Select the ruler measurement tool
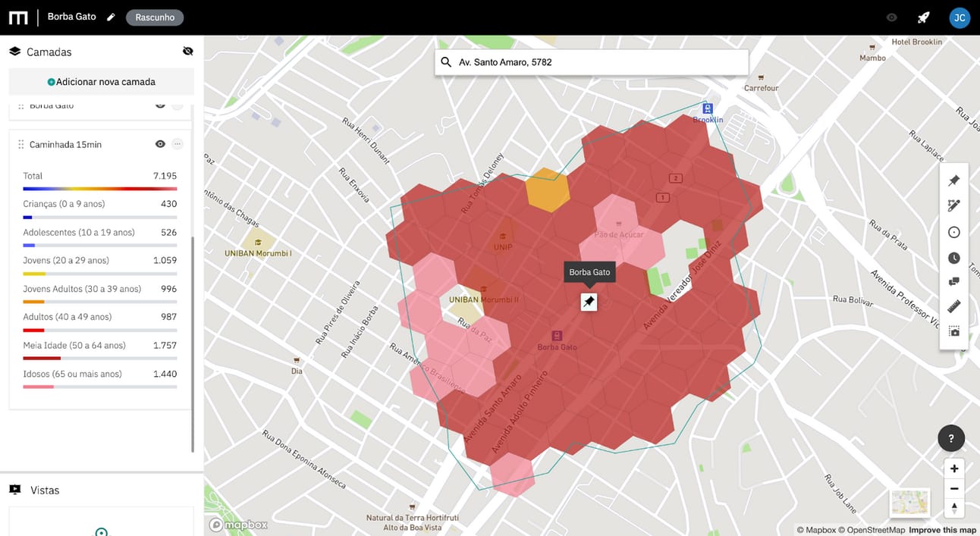980x536 pixels. [954, 306]
